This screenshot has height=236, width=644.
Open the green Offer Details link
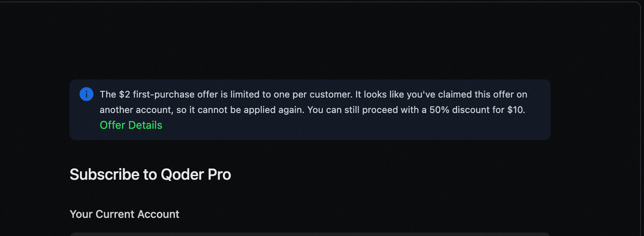[131, 125]
